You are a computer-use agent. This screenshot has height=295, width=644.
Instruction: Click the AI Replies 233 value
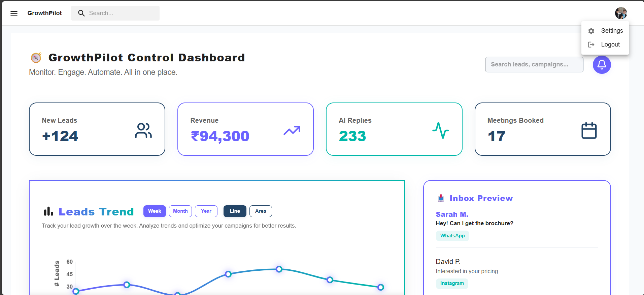tap(352, 136)
